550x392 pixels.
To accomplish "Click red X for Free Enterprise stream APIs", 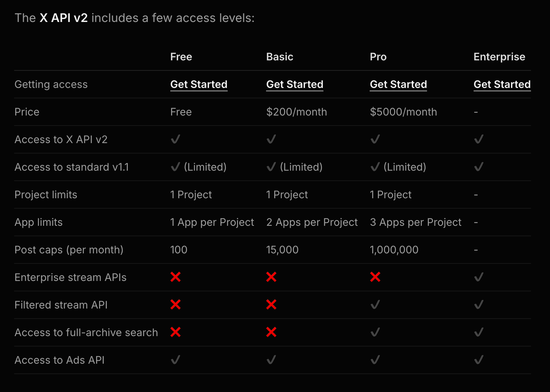I will coord(176,277).
